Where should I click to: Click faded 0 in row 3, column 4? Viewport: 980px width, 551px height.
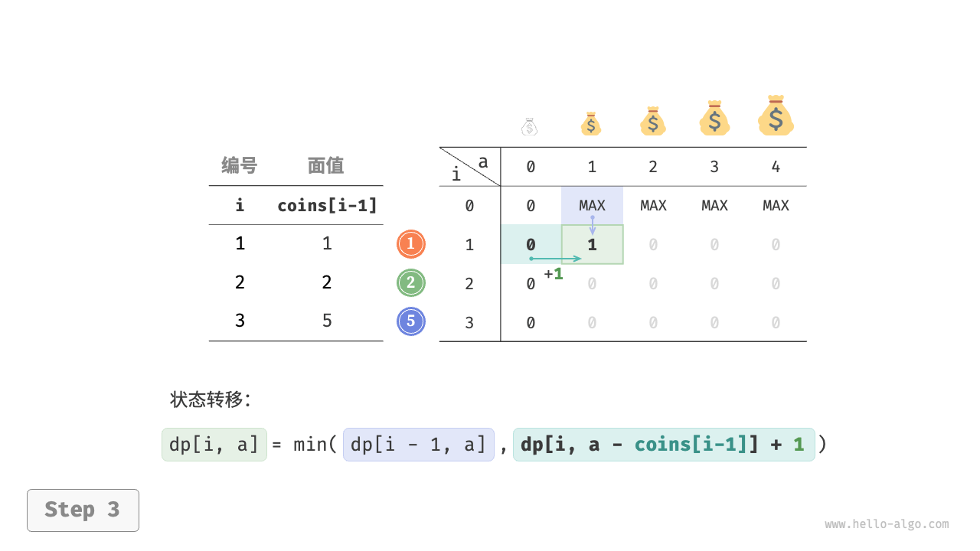(776, 323)
